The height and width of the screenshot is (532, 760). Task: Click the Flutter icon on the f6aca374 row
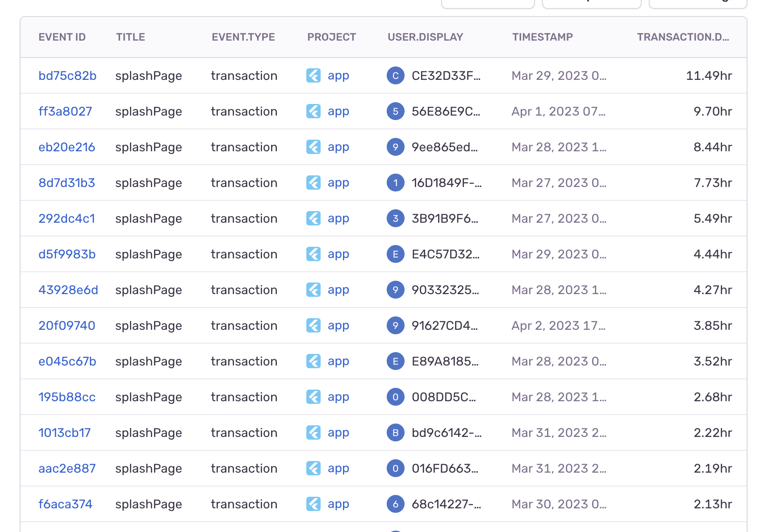(x=313, y=504)
